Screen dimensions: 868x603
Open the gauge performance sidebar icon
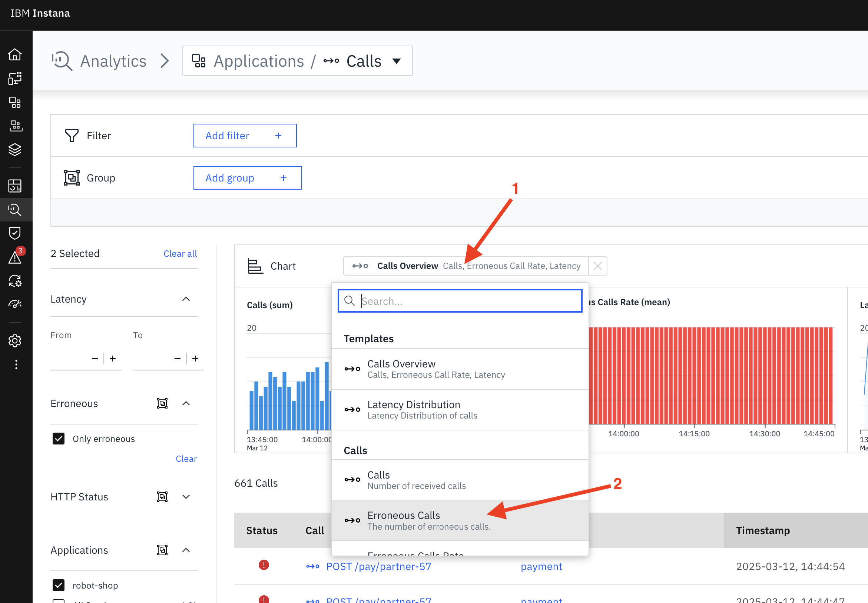tap(15, 304)
